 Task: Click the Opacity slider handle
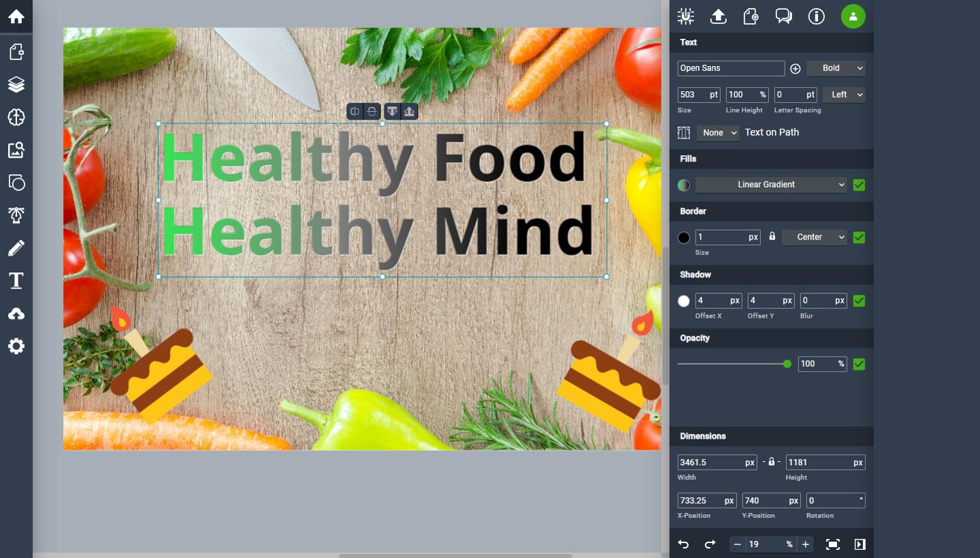point(787,364)
